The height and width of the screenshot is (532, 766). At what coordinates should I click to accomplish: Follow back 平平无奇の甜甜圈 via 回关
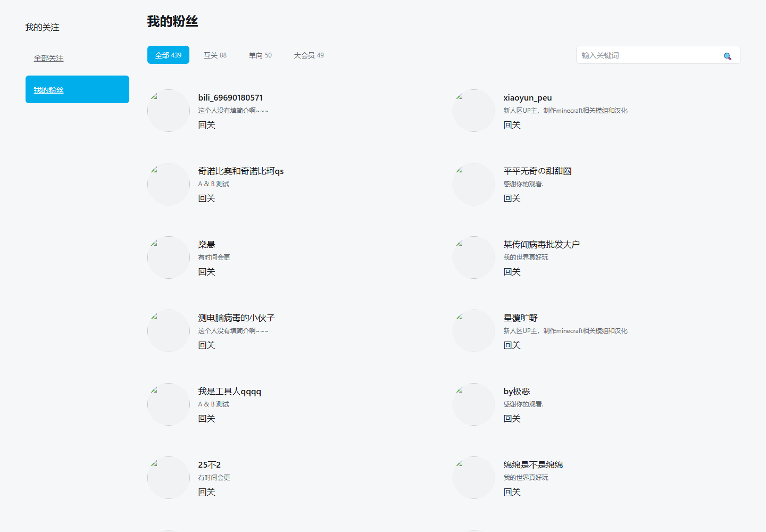point(512,198)
